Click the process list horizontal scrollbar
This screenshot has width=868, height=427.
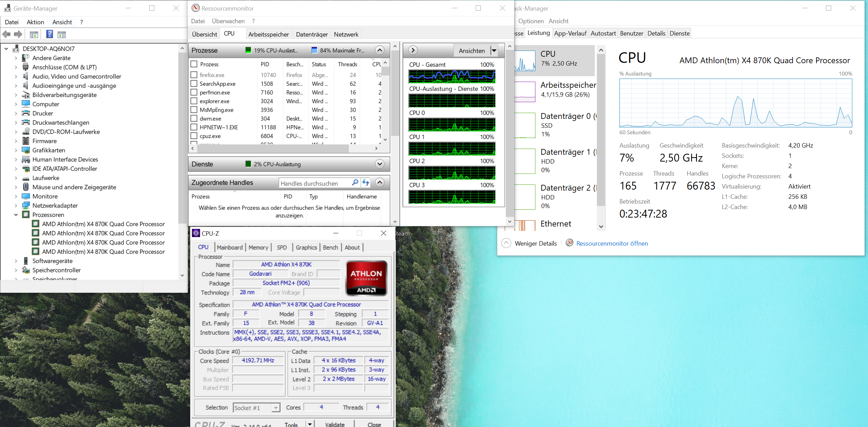pyautogui.click(x=284, y=148)
